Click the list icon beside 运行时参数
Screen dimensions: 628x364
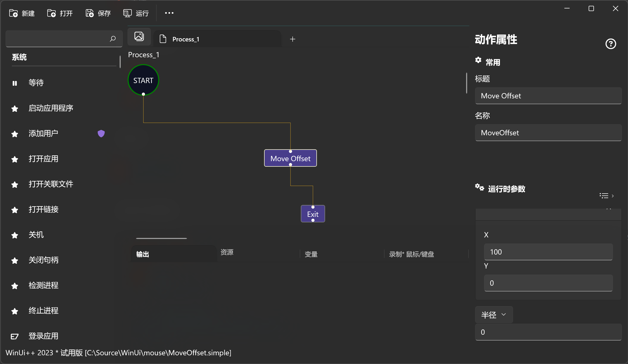coord(604,195)
